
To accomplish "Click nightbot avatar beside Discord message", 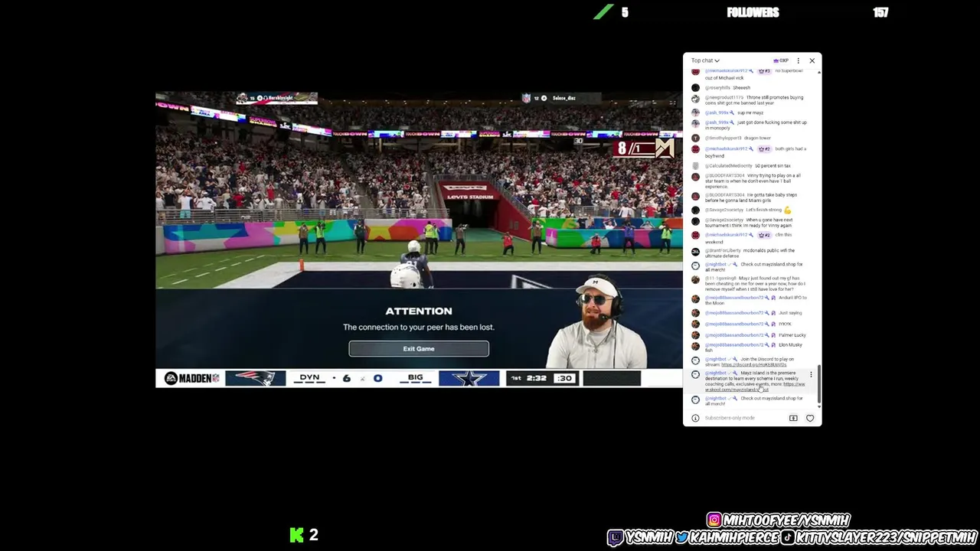I will tap(695, 360).
